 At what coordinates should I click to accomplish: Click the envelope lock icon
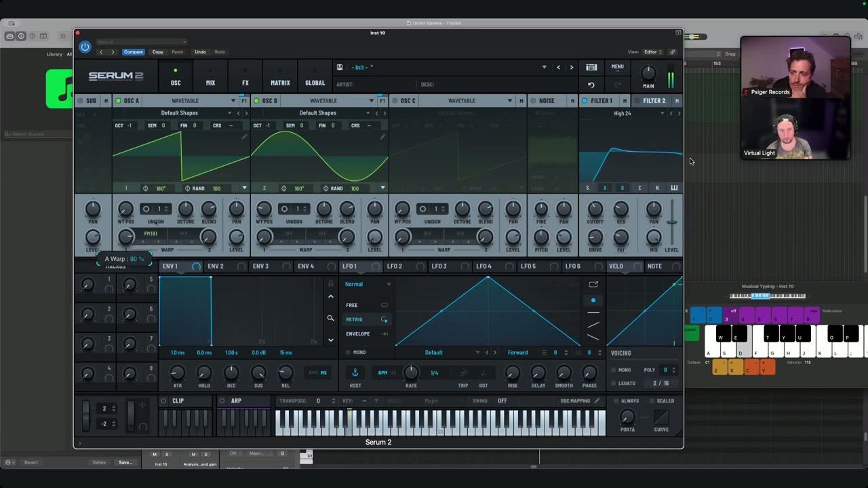click(331, 283)
